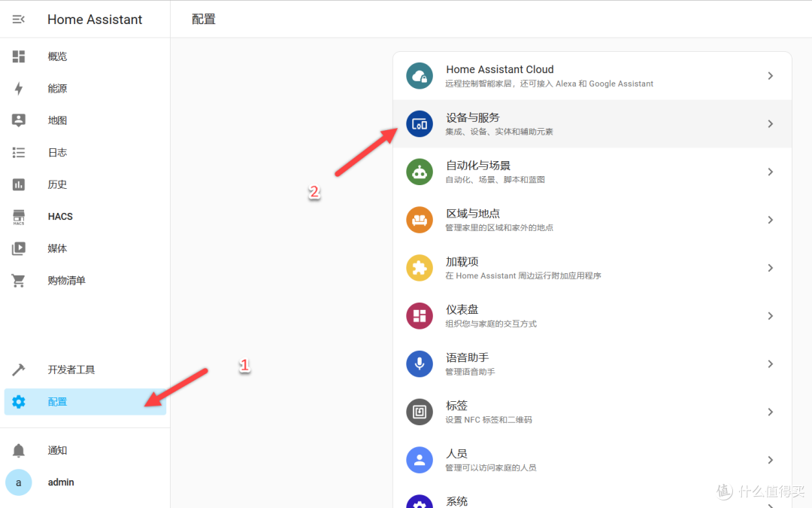
Task: Click the 标签 NFC tag icon
Action: [420, 412]
